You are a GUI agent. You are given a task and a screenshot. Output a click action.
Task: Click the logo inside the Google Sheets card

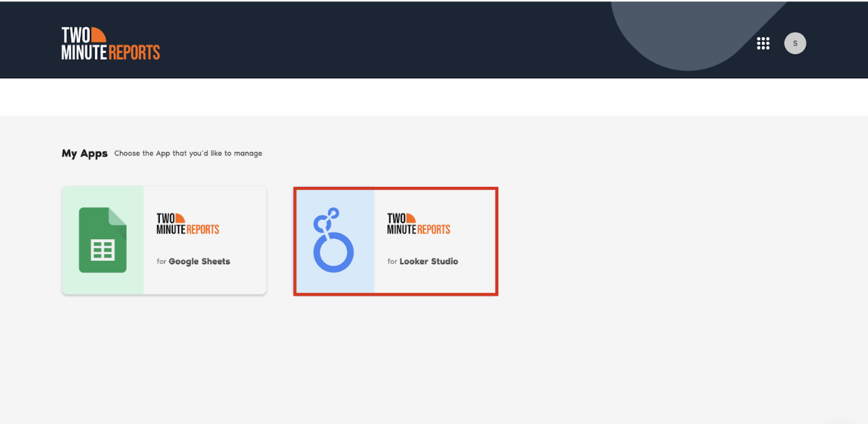pyautogui.click(x=188, y=224)
